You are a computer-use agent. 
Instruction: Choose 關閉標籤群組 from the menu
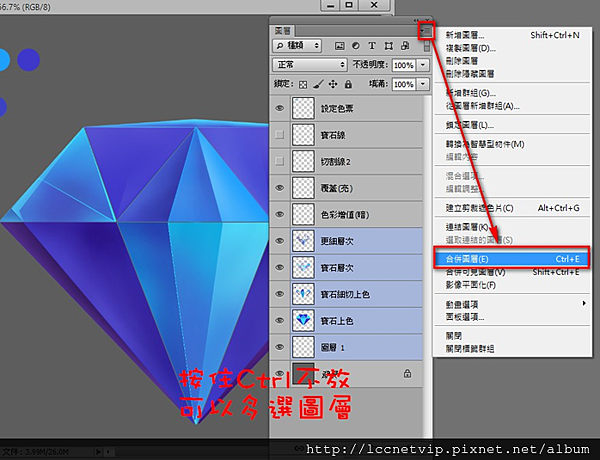(x=513, y=349)
